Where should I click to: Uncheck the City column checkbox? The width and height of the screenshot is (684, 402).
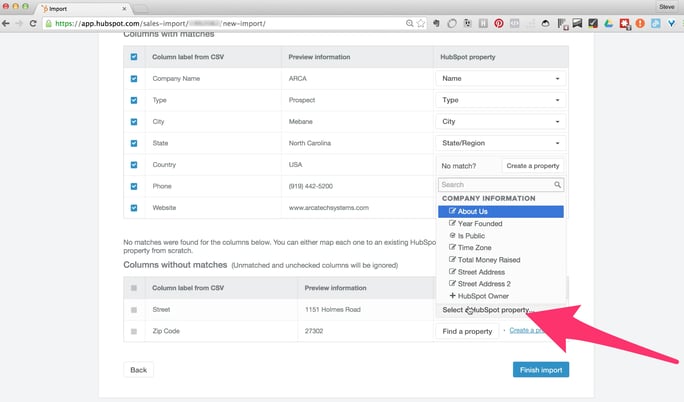pos(134,122)
